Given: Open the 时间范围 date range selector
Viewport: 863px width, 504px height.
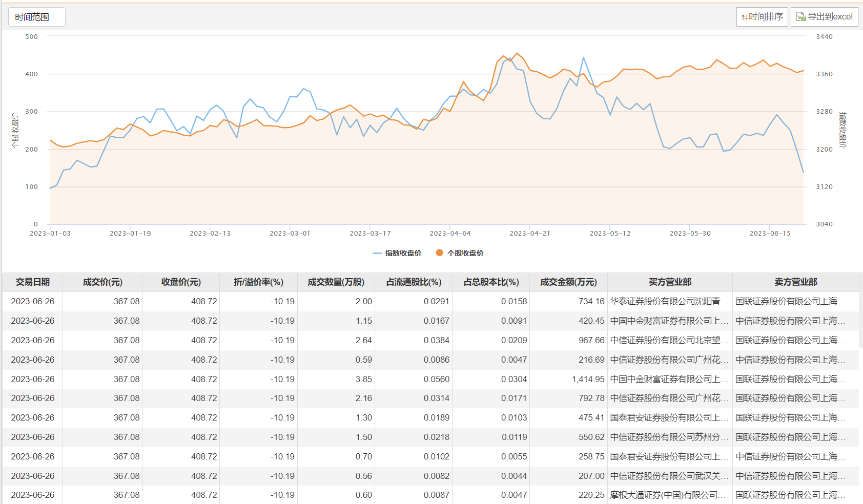Looking at the screenshot, I should (x=36, y=17).
